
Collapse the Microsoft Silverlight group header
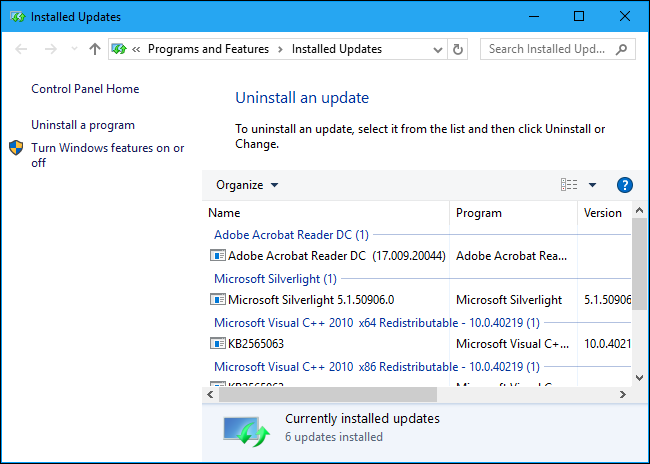tap(275, 279)
